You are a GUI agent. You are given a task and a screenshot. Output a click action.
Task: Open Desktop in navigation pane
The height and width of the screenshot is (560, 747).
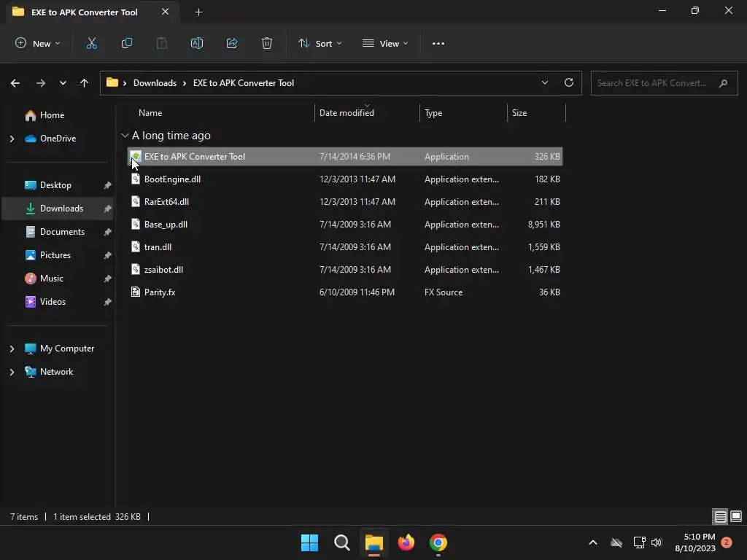pyautogui.click(x=55, y=185)
